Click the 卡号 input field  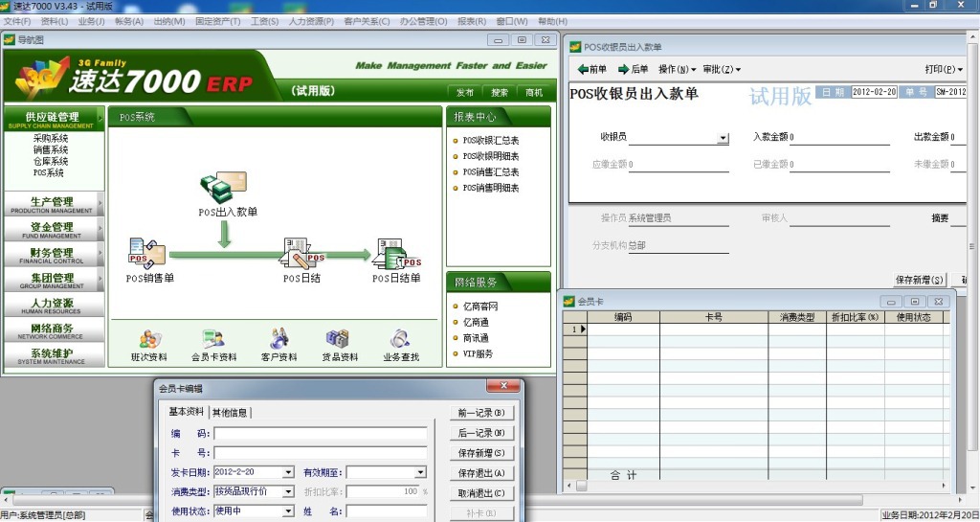[x=321, y=453]
